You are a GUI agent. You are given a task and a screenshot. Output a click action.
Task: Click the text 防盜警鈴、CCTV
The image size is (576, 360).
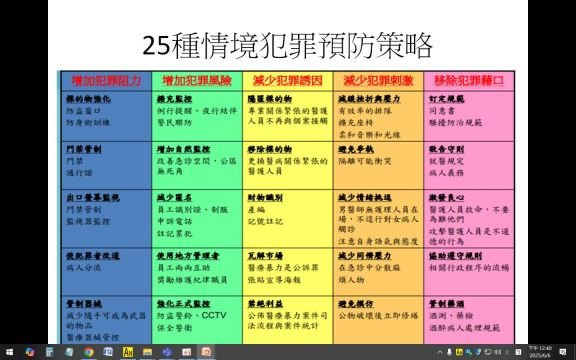[x=192, y=316]
